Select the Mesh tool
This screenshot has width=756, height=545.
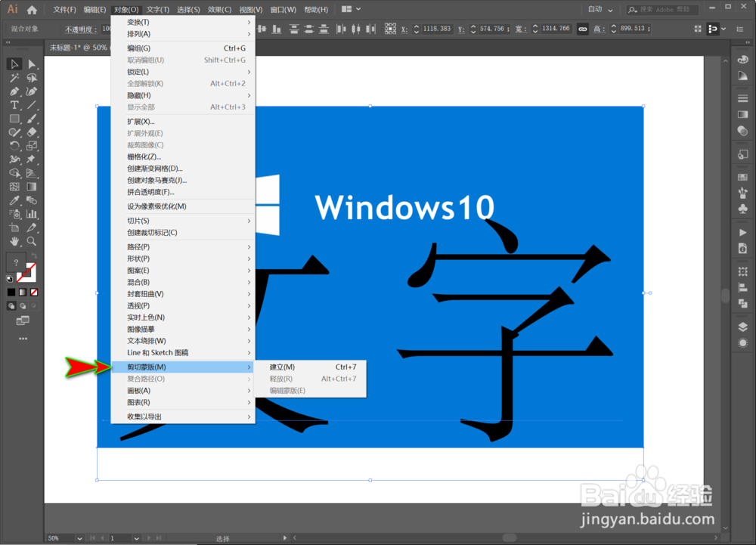14,187
